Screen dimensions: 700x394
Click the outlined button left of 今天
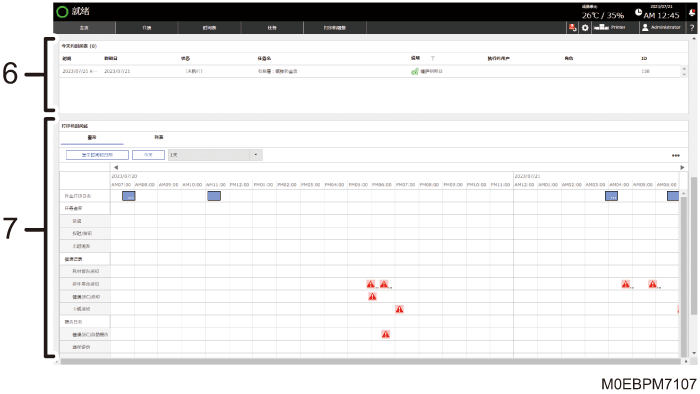tap(97, 155)
